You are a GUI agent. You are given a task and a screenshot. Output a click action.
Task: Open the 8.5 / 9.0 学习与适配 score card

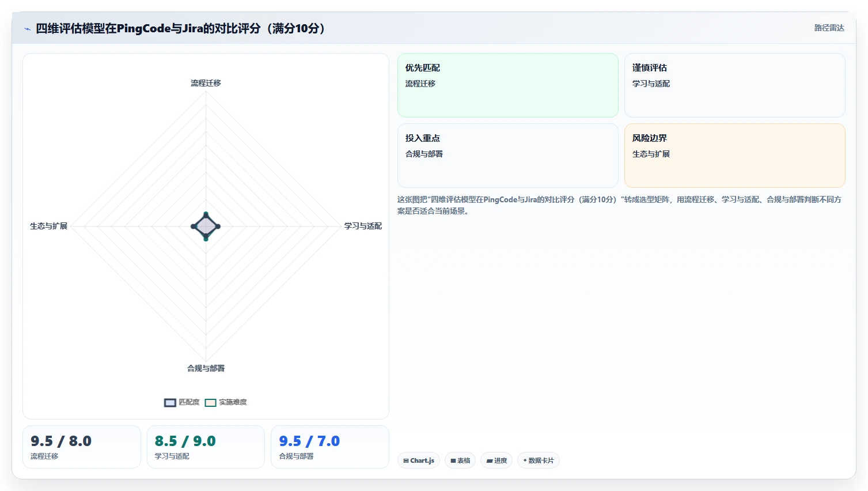206,447
